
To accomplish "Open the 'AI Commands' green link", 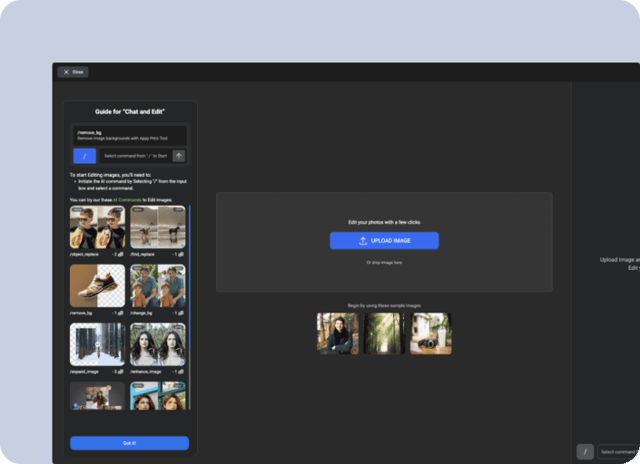I will pyautogui.click(x=127, y=200).
